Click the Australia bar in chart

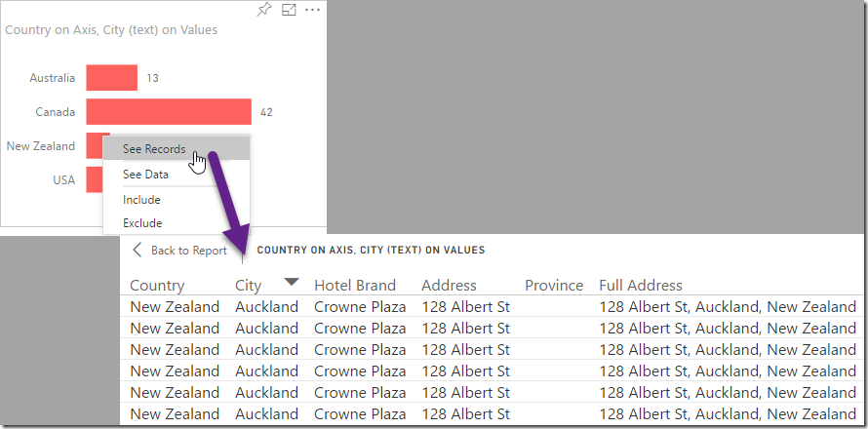[x=112, y=77]
